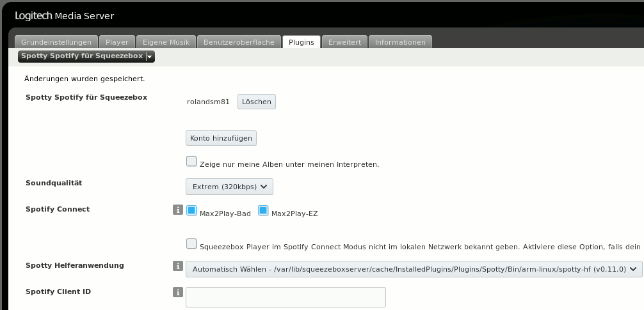Switch to the Grundeinstellungen tab
644x310 pixels.
pos(56,42)
